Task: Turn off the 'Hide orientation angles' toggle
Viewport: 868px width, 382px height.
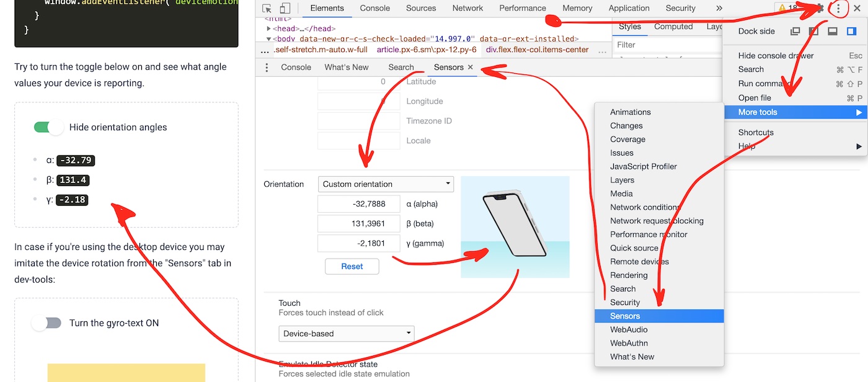Action: [x=47, y=127]
